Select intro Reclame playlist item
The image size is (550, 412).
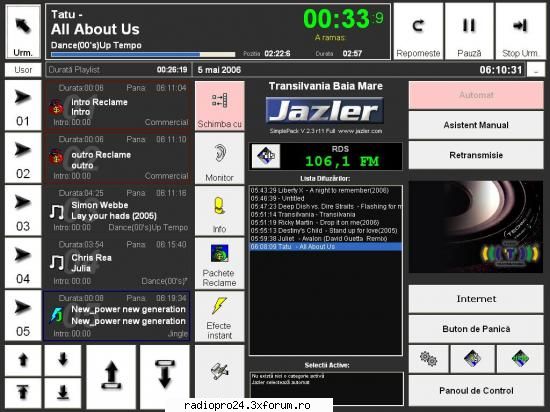[x=118, y=105]
